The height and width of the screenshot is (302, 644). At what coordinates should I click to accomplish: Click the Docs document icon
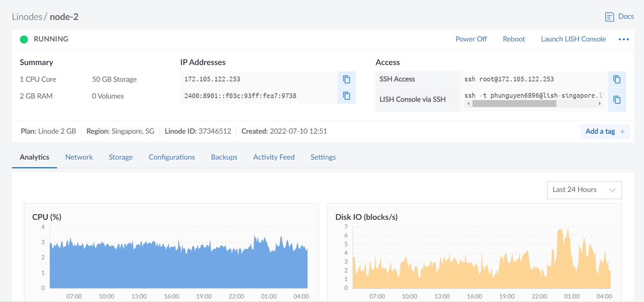click(x=609, y=17)
